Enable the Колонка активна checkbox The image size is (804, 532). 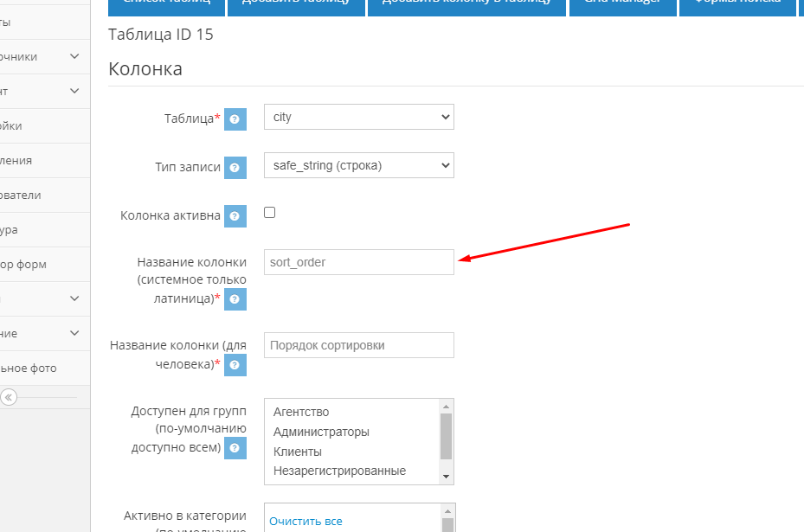270,213
